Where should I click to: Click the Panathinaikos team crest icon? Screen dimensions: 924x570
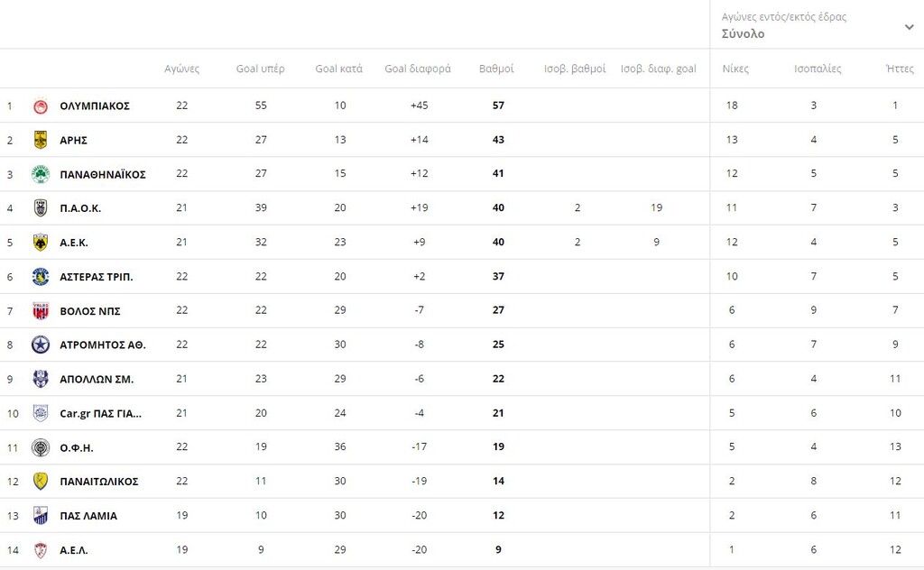pyautogui.click(x=41, y=174)
